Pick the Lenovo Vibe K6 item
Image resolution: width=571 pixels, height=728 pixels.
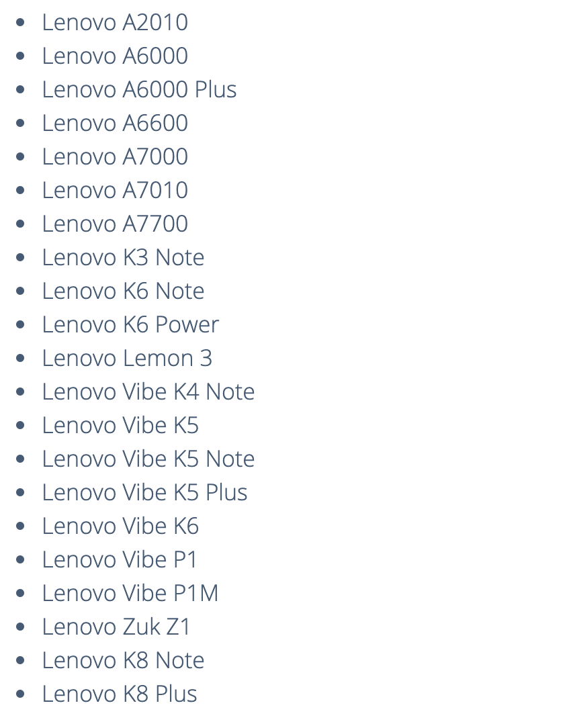(x=120, y=526)
